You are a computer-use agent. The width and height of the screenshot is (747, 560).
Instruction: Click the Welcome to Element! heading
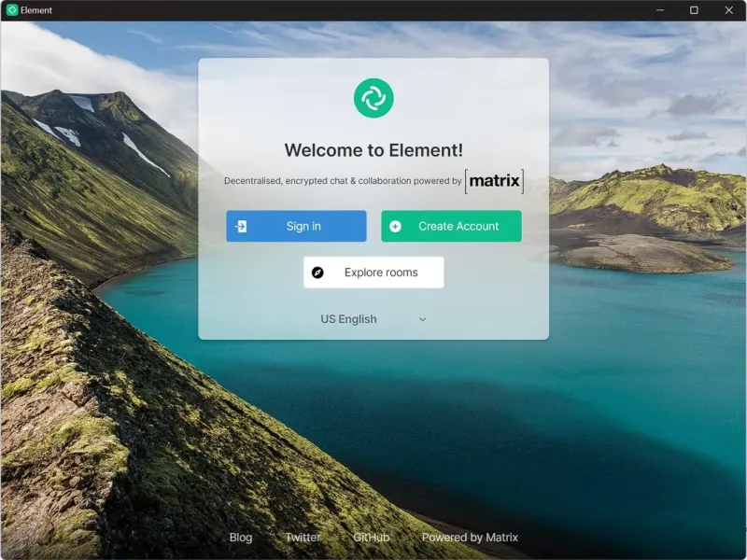373,150
